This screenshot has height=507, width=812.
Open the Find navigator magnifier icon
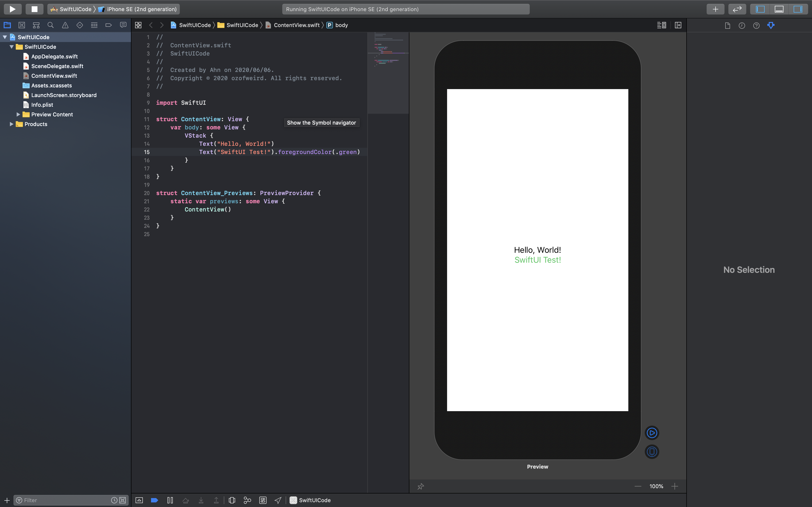(x=51, y=25)
